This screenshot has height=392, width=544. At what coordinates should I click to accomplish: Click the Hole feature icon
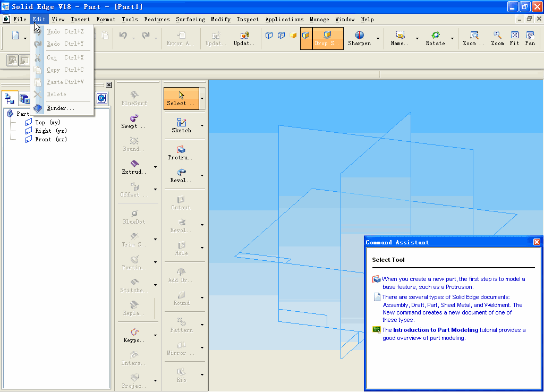[182, 245]
